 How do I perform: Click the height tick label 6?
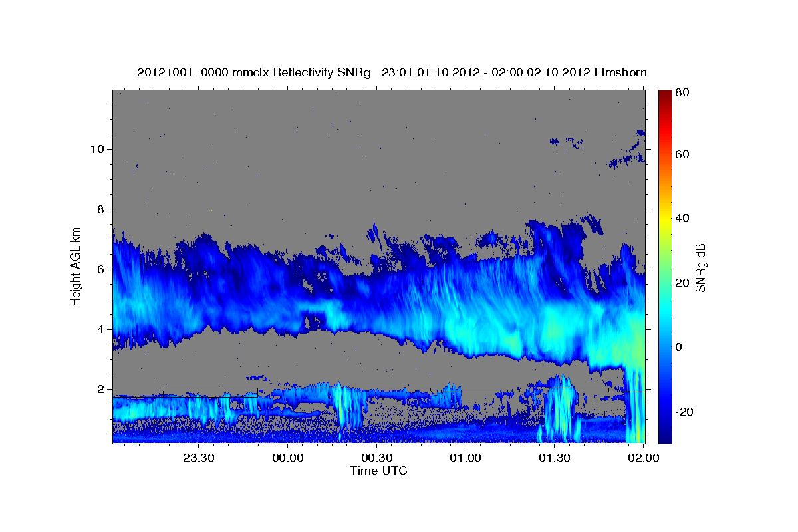100,269
